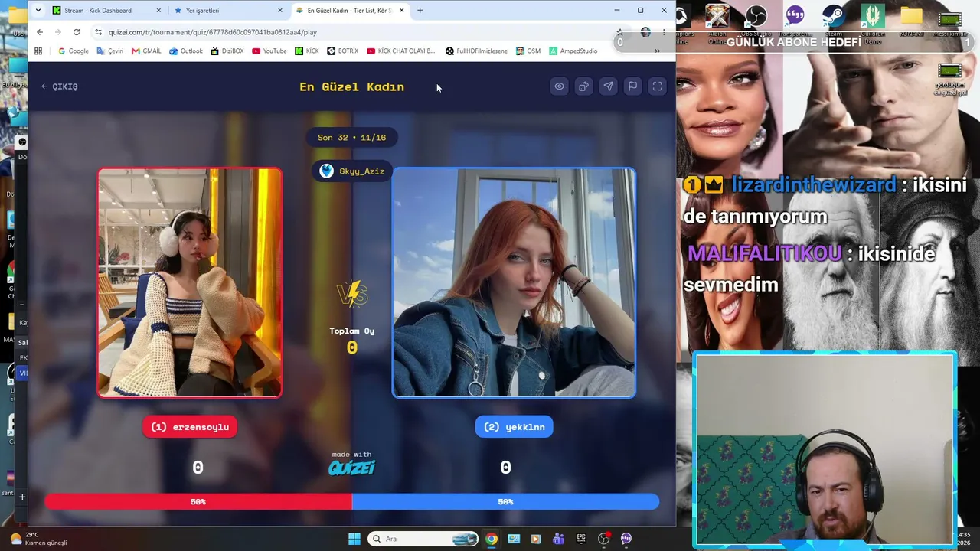Open the FullHDFilmizlesene bookmark
The image size is (980, 551).
476,51
